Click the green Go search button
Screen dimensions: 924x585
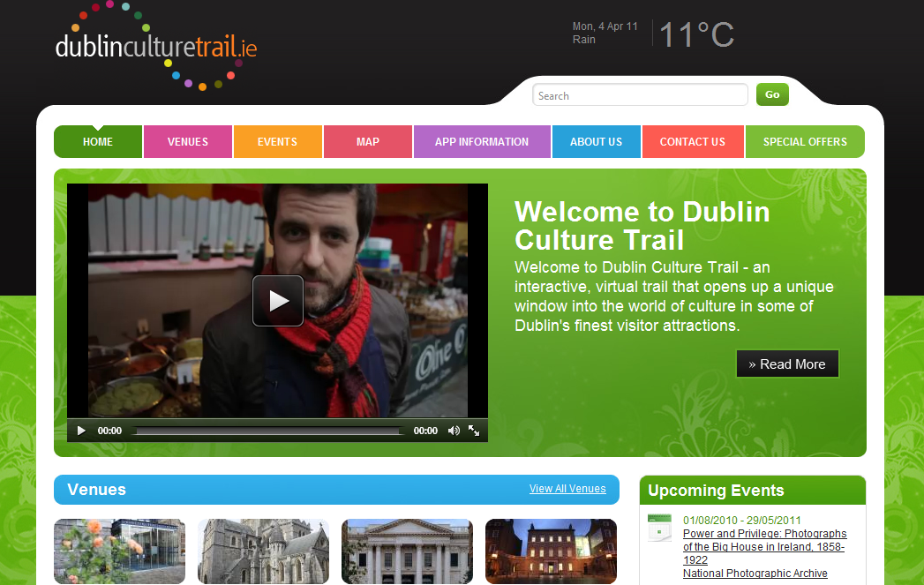tap(772, 94)
